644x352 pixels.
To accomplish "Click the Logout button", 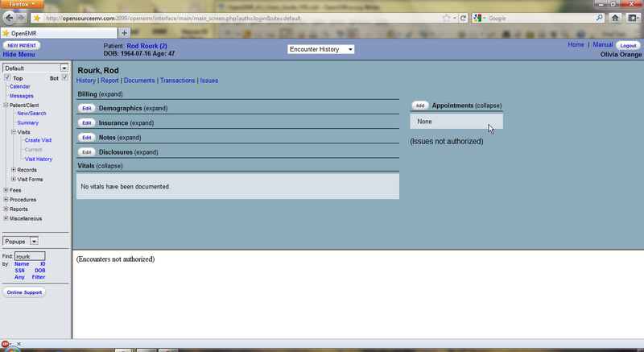I will pos(628,46).
